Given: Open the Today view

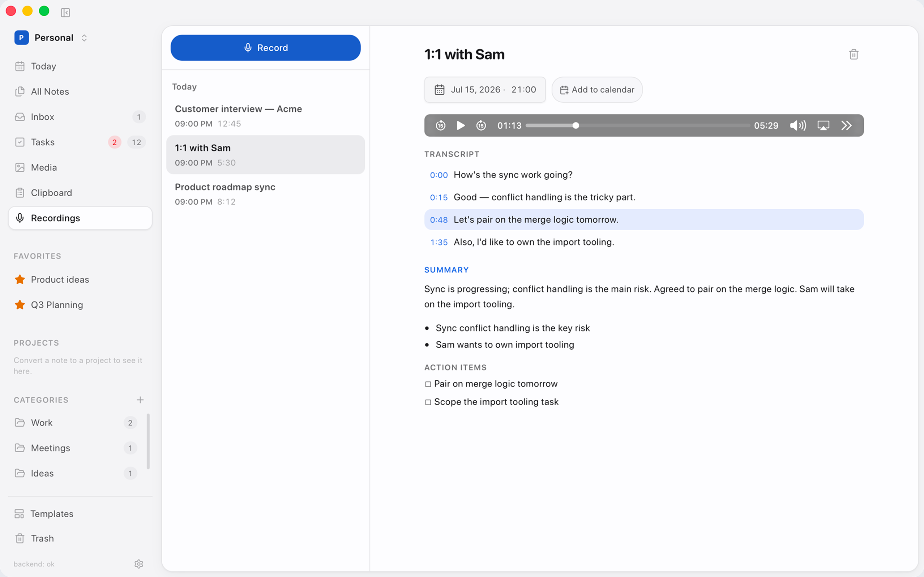Looking at the screenshot, I should coord(80,66).
